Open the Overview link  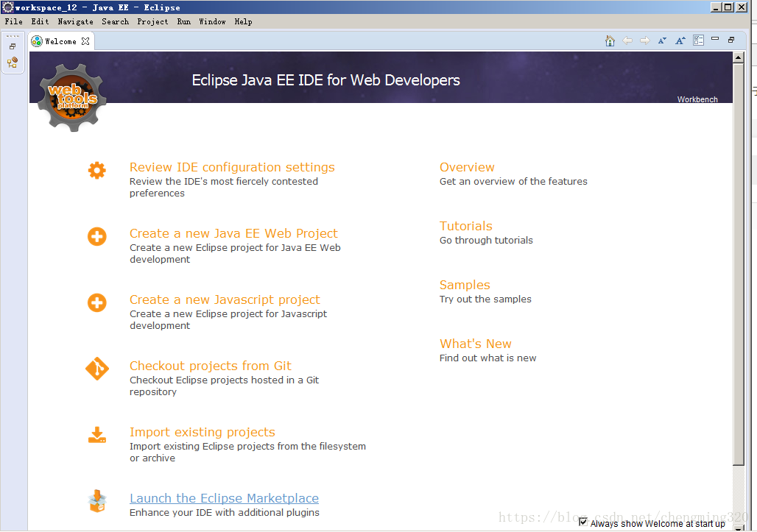pos(467,167)
